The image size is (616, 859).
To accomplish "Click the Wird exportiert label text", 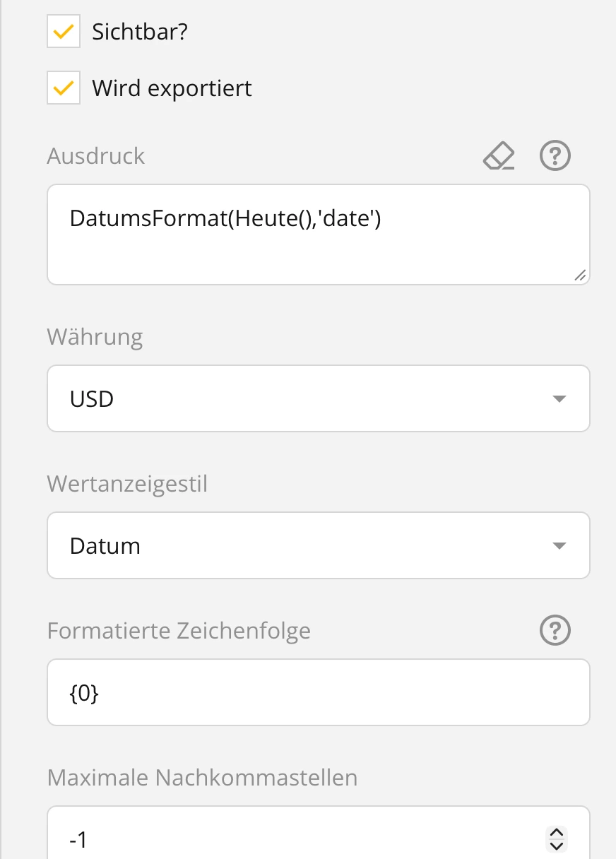I will pos(172,88).
